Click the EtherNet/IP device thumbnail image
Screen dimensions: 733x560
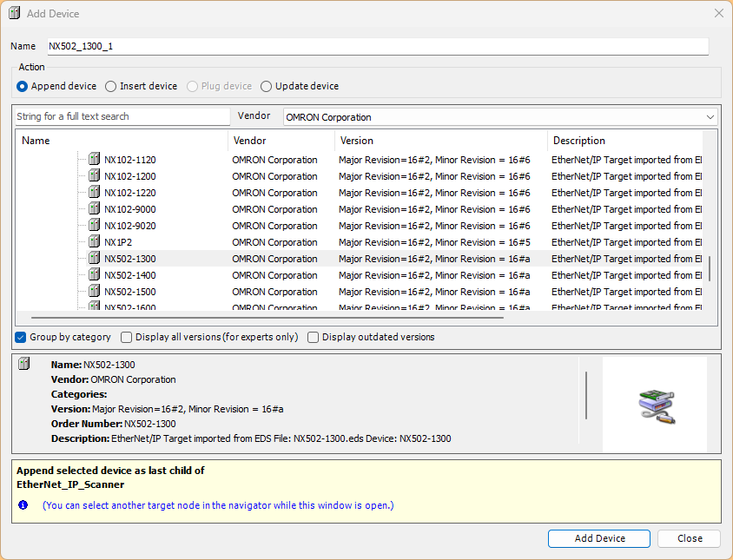click(656, 405)
